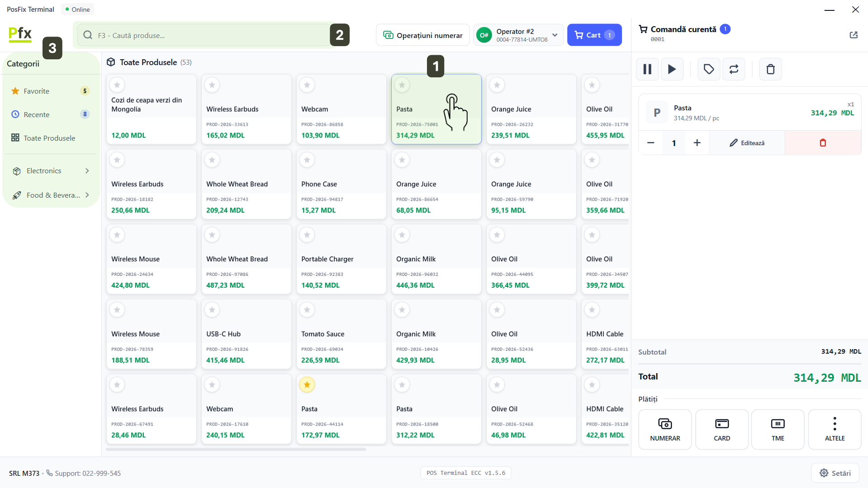
Task: Toggle favorite star on Webcam 103,90 MDL
Action: (x=307, y=85)
